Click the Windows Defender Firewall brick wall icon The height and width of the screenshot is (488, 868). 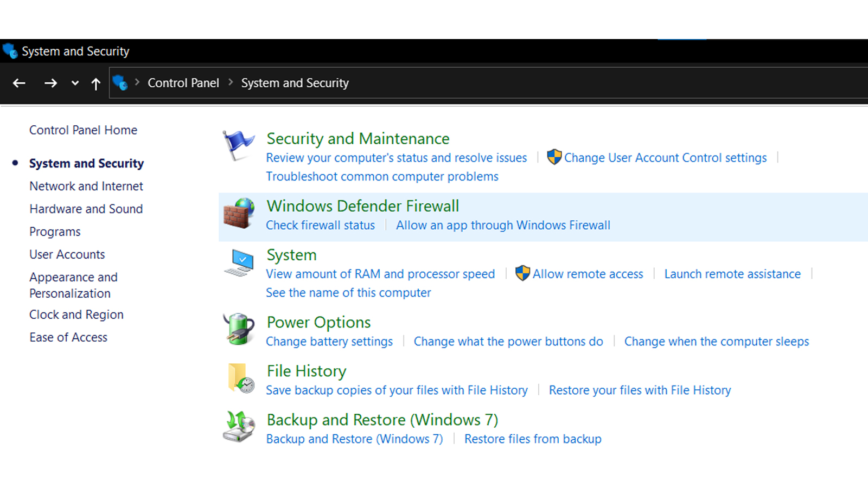(x=239, y=213)
